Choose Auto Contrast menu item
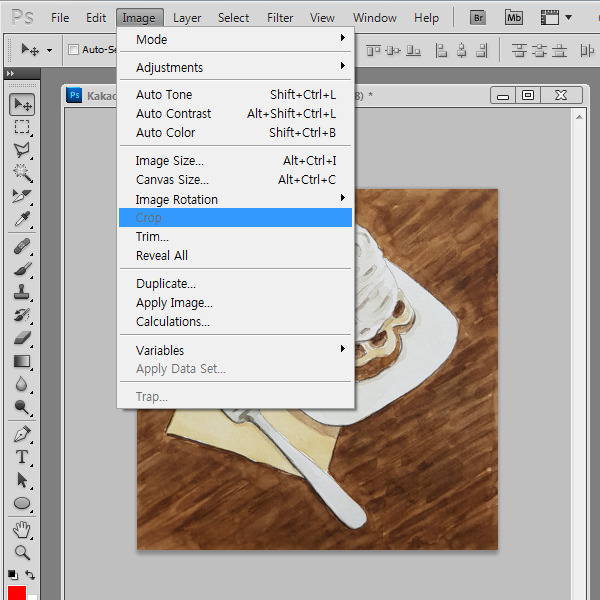This screenshot has height=600, width=600. click(235, 114)
